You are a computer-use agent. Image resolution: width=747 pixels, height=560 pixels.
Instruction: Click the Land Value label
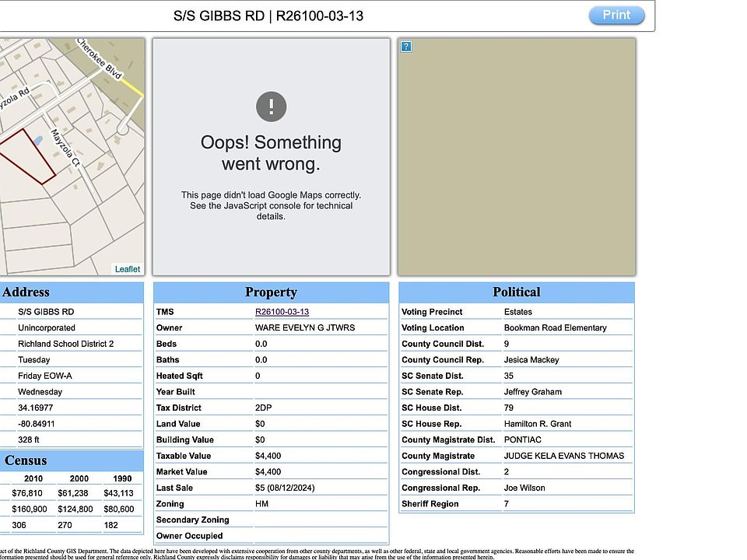(x=178, y=424)
